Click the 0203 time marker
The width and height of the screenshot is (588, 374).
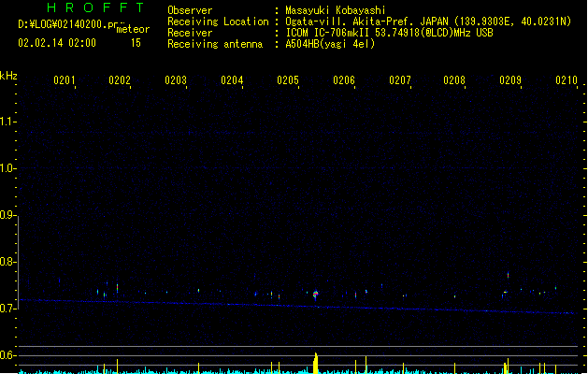pos(176,80)
